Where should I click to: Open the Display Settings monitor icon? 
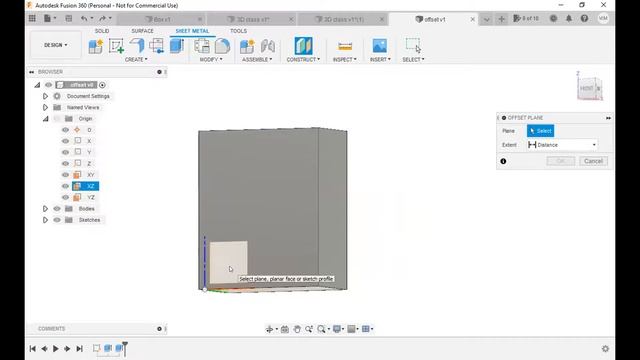[x=337, y=329]
